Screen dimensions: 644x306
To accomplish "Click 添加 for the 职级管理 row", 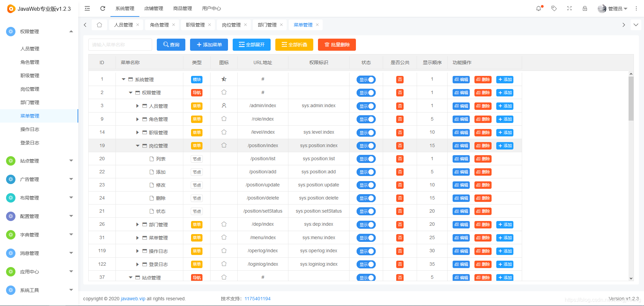I will coord(505,133).
